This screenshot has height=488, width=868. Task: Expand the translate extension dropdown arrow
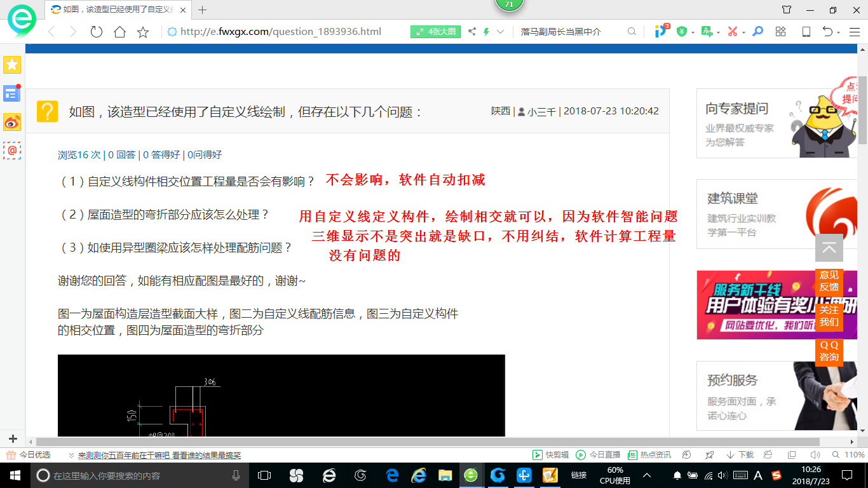point(718,32)
